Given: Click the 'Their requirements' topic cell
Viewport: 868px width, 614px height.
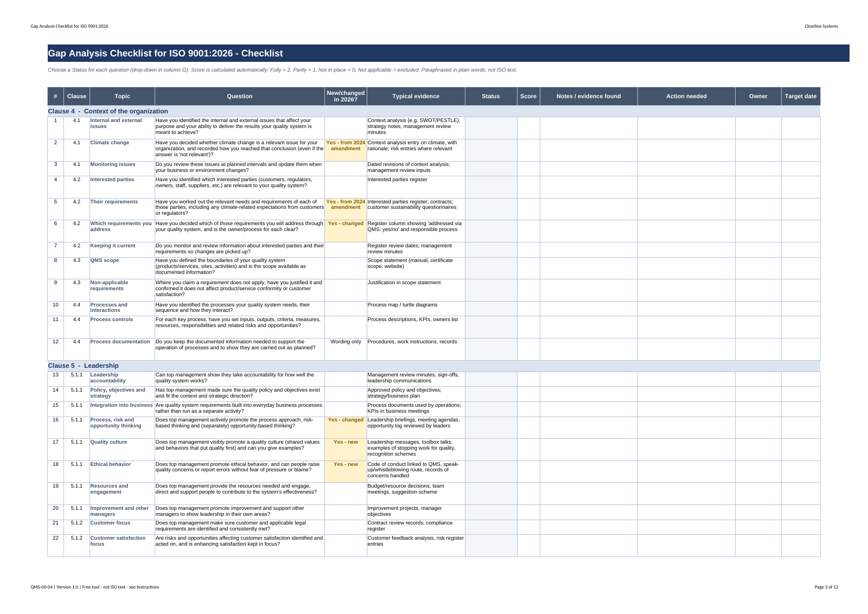Looking at the screenshot, I should click(122, 209).
